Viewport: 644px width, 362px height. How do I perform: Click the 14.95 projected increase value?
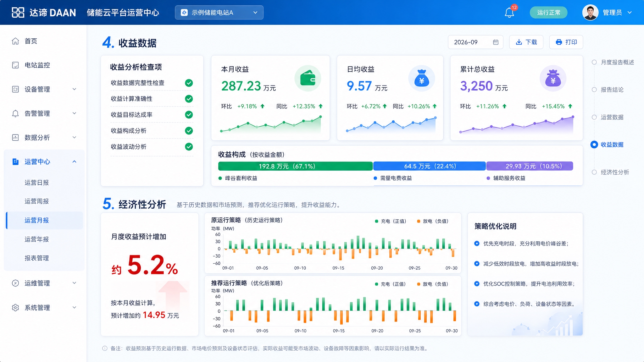click(154, 315)
